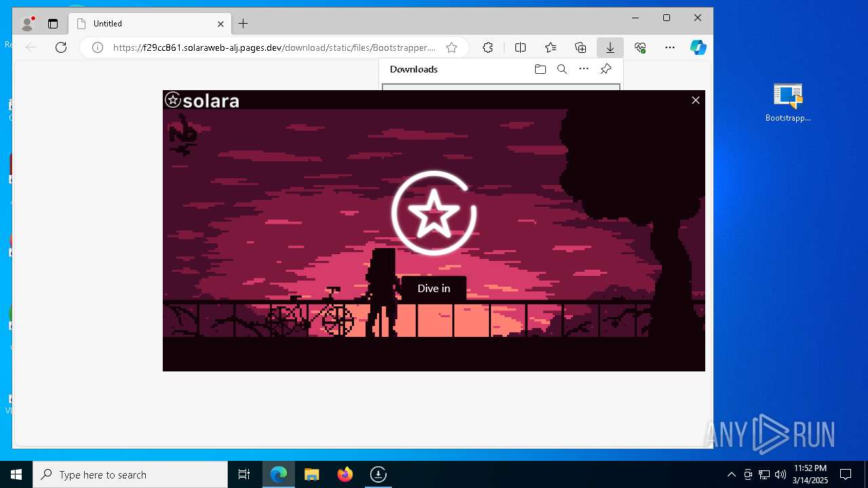This screenshot has height=488, width=868.
Task: Open network status in system tray
Action: [x=764, y=474]
